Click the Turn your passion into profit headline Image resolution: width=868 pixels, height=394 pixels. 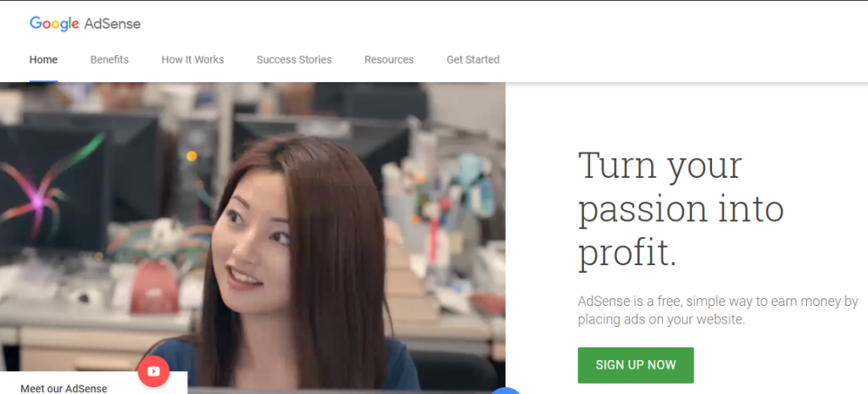pos(681,210)
